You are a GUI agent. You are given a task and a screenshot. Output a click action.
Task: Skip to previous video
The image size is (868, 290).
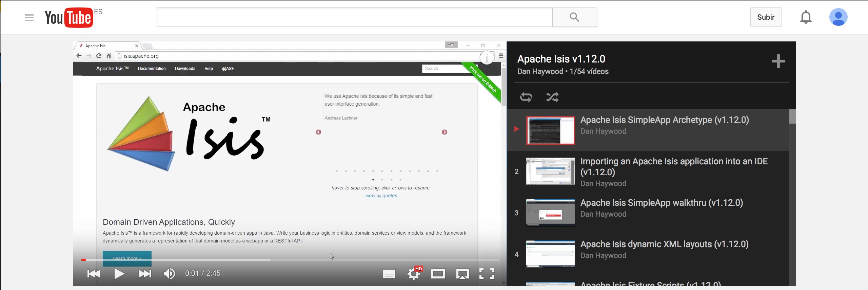pos(94,274)
